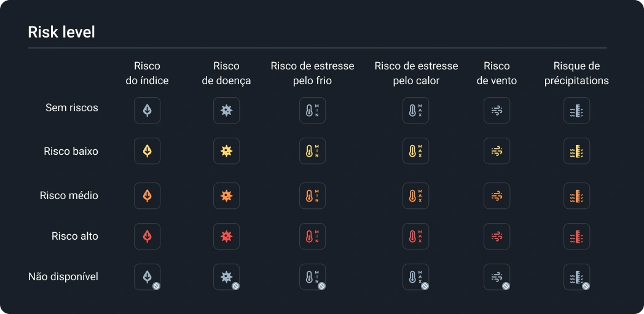
Task: Click the yellow cold stress MIN thermometer icon
Action: pyautogui.click(x=312, y=151)
